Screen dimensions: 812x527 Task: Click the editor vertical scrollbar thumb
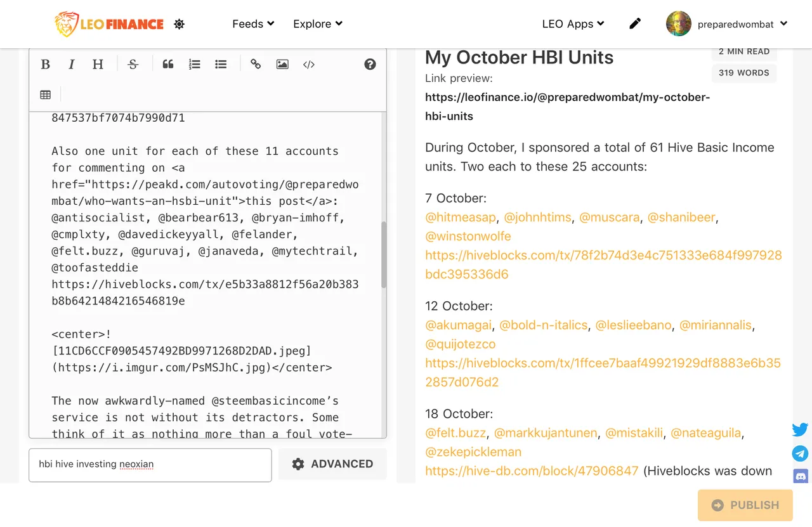pyautogui.click(x=384, y=254)
